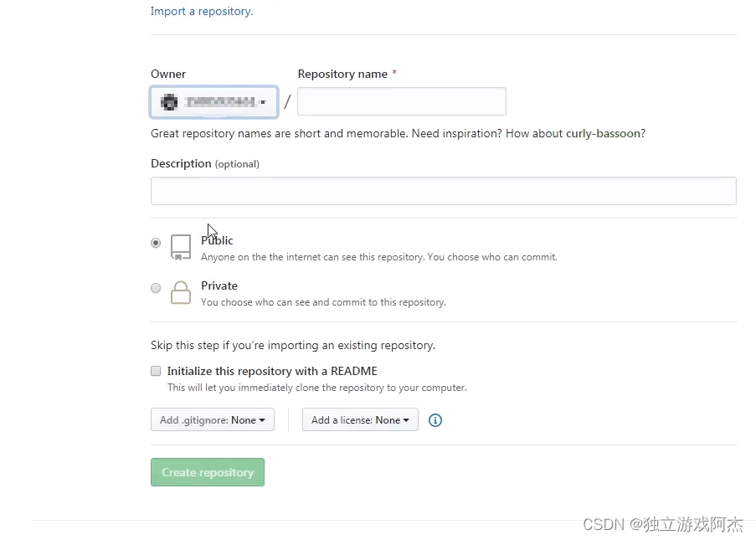The image size is (756, 540).
Task: Click the Import a repository link
Action: point(201,11)
